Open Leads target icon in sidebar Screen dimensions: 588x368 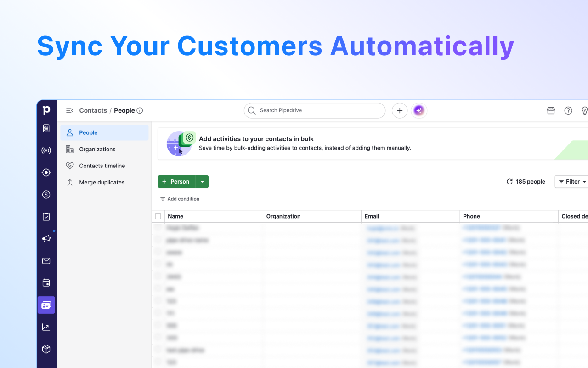tap(46, 172)
